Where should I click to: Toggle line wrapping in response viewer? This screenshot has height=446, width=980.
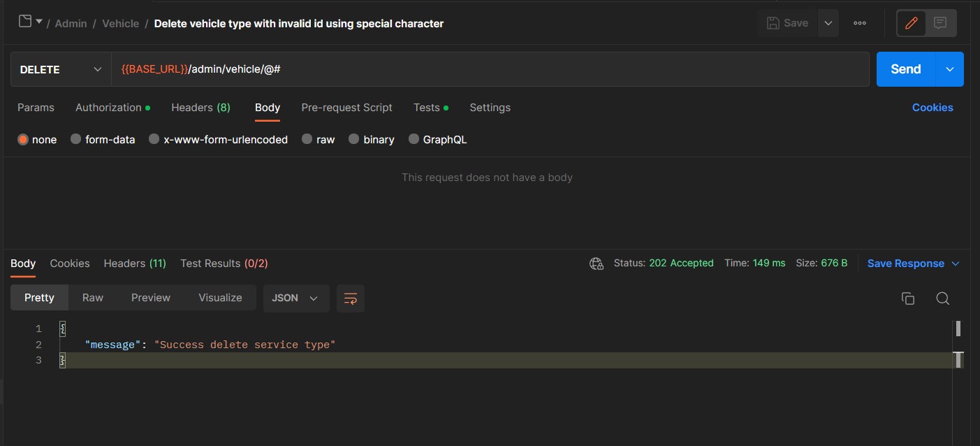(351, 298)
